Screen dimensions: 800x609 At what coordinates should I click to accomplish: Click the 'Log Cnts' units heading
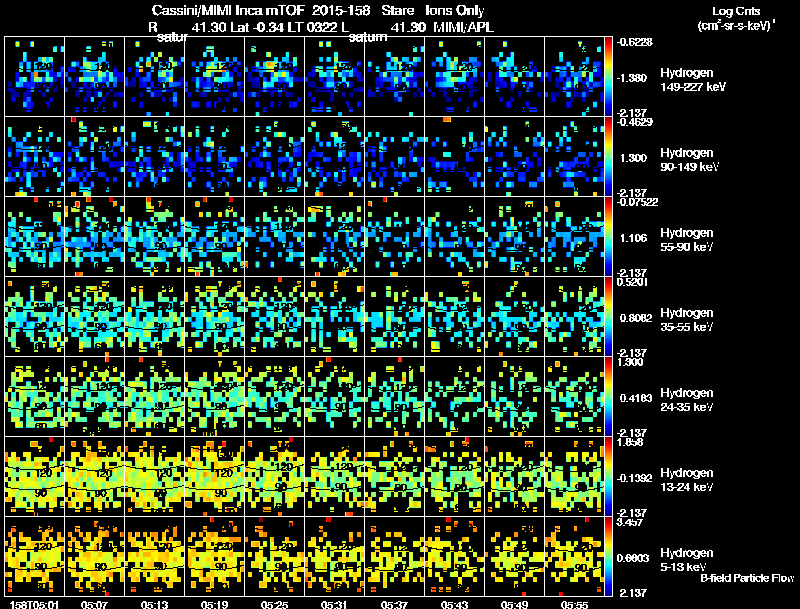click(x=736, y=11)
